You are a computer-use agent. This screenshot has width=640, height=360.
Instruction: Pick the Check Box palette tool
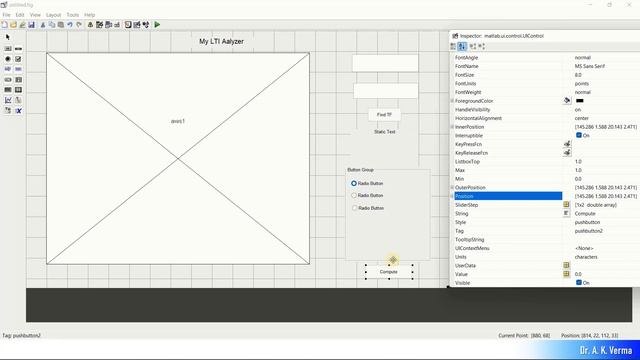(x=18, y=59)
